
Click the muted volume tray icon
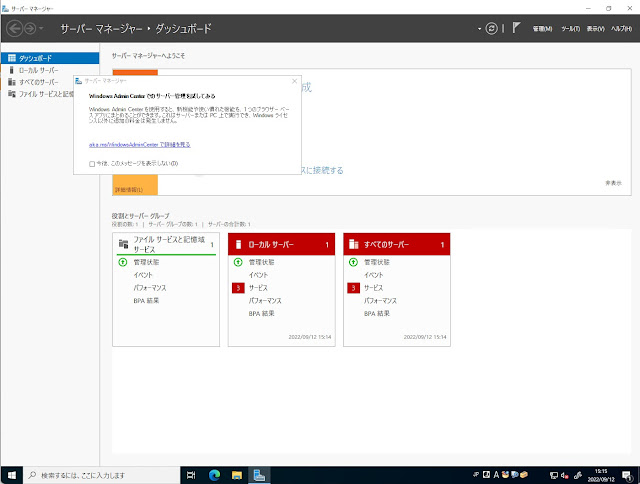click(x=565, y=475)
